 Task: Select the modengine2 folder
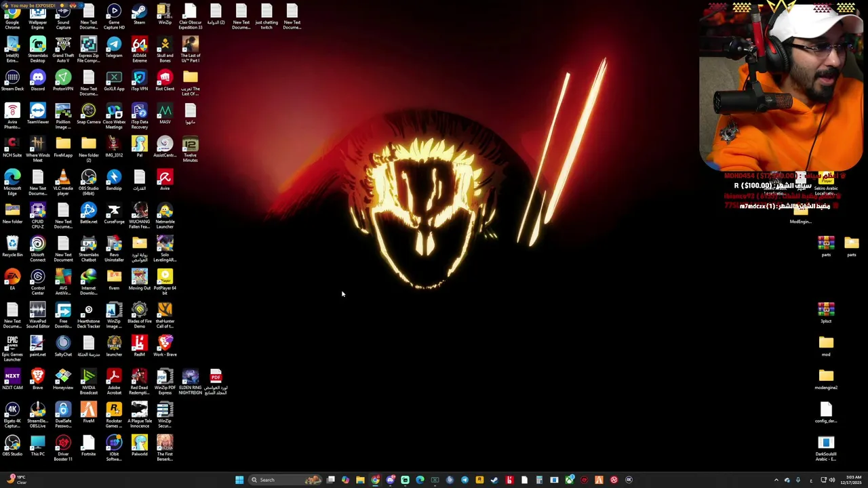pyautogui.click(x=826, y=380)
